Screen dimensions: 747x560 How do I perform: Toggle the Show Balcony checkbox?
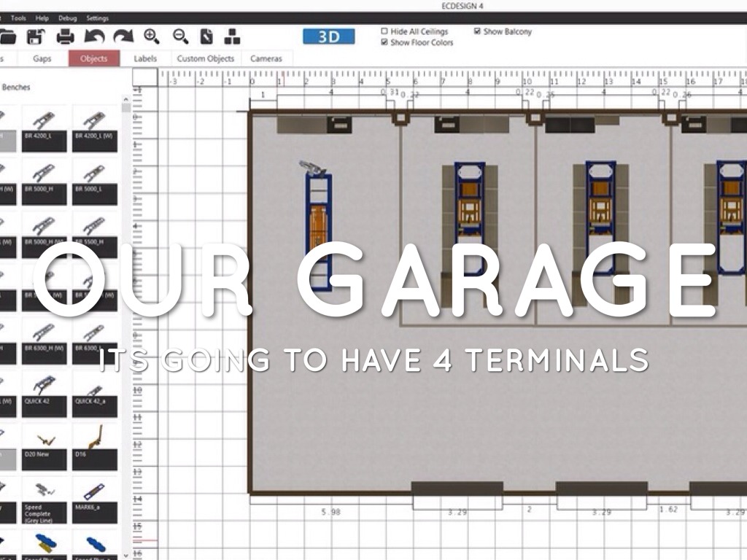(x=477, y=32)
